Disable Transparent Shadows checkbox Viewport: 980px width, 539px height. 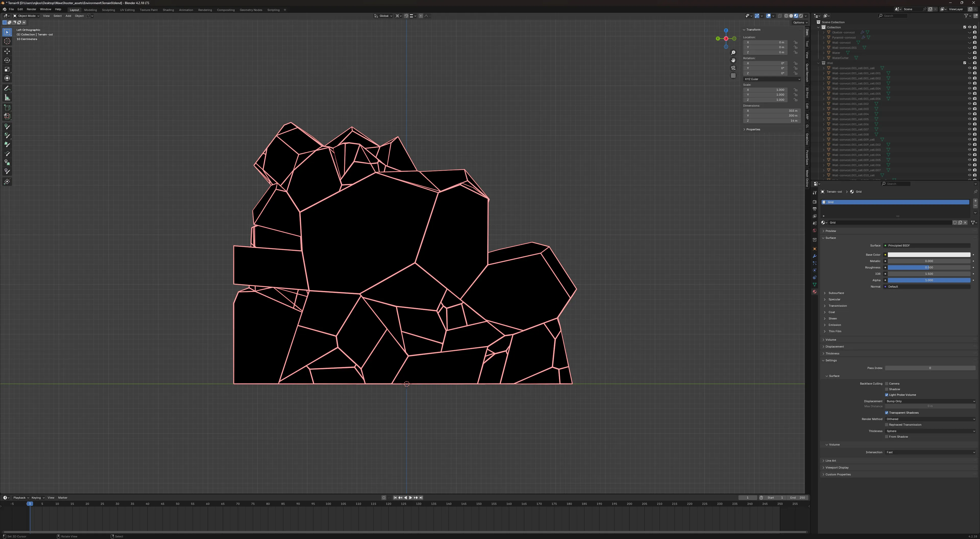click(x=886, y=413)
